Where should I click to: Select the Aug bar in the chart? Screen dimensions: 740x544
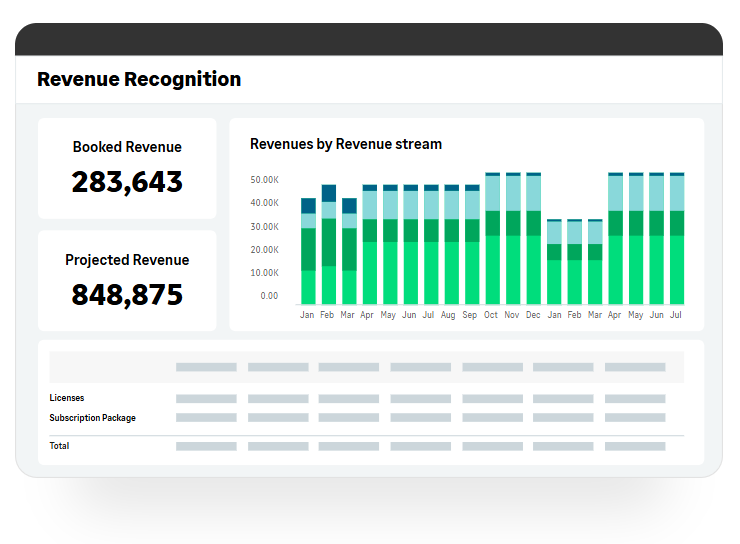[452, 244]
